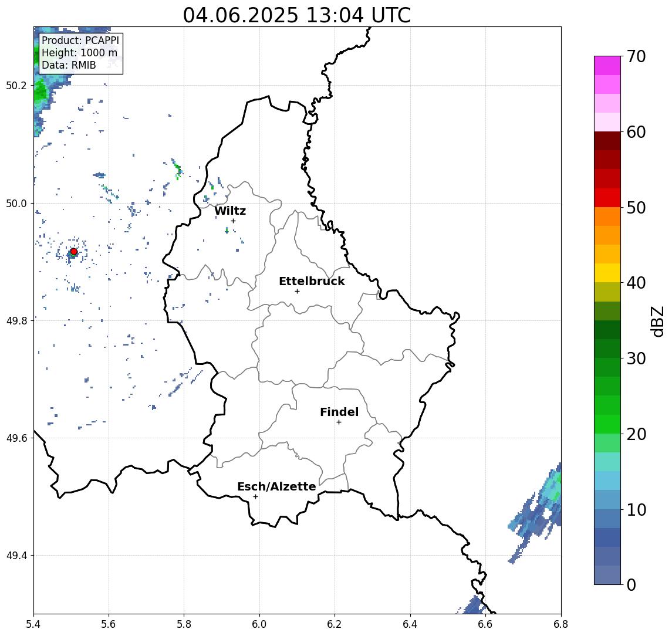Screen dimensions: 672x636
Task: Click the Wiltz station cross marker
Action: (233, 221)
